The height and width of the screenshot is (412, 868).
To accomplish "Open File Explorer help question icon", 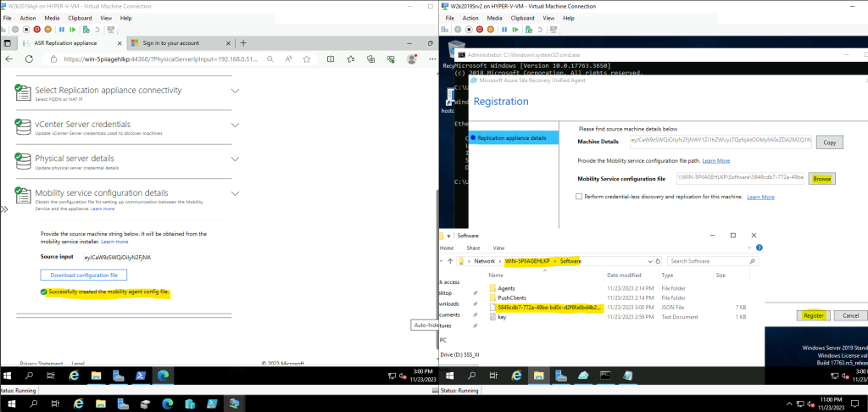I will tap(759, 248).
